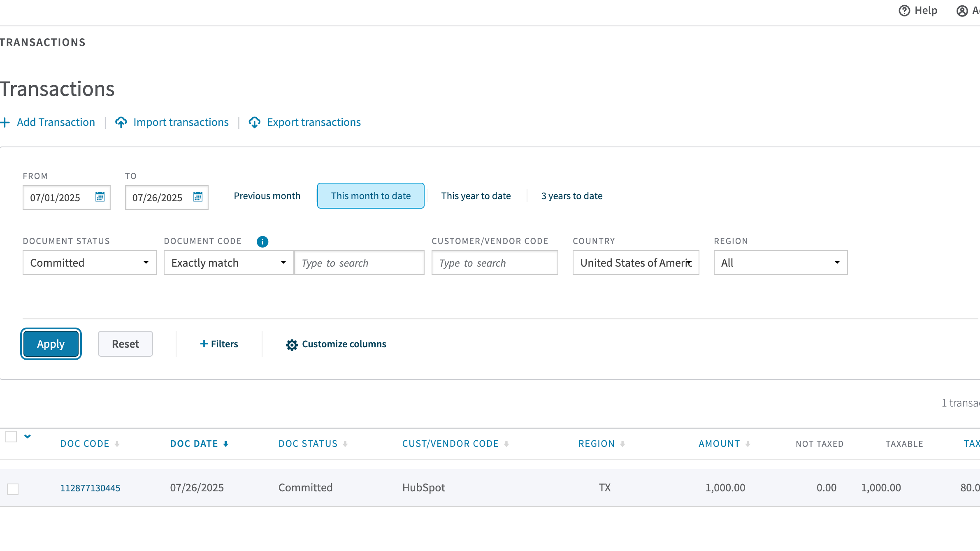Open the FROM date calendar picker
The height and width of the screenshot is (551, 980).
coord(100,197)
